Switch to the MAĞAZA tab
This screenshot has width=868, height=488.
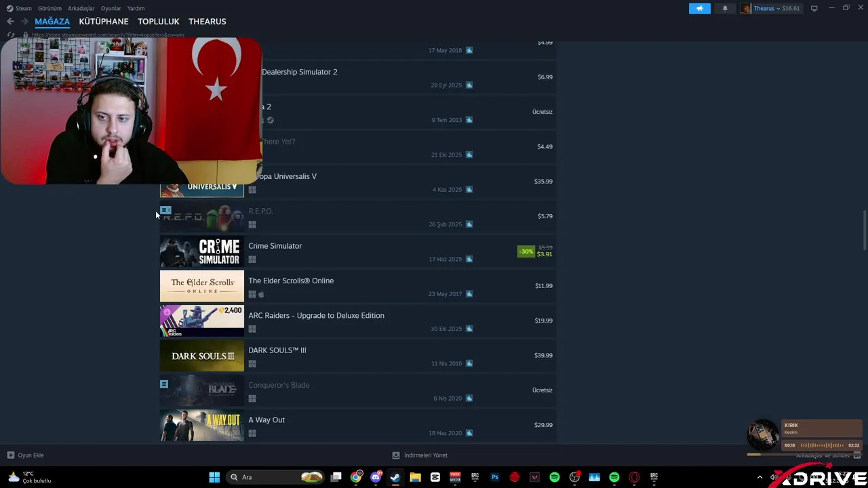[52, 22]
